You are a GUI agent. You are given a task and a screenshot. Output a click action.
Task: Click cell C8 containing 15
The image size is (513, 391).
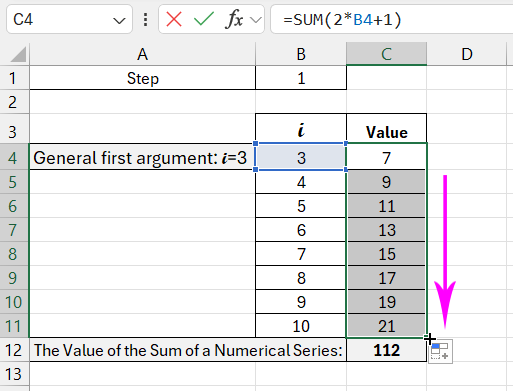tap(386, 254)
